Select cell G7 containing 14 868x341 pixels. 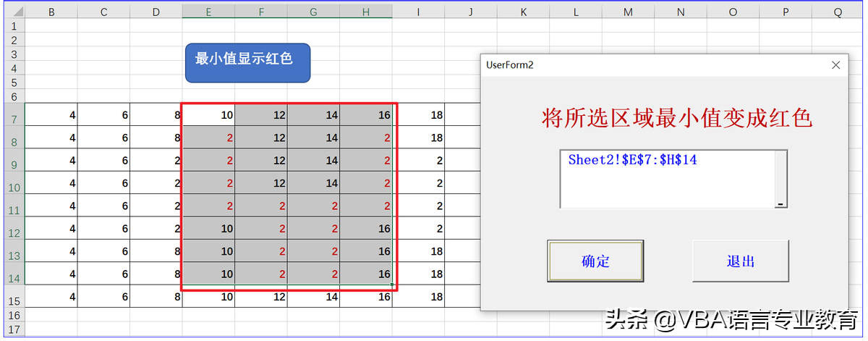(313, 114)
